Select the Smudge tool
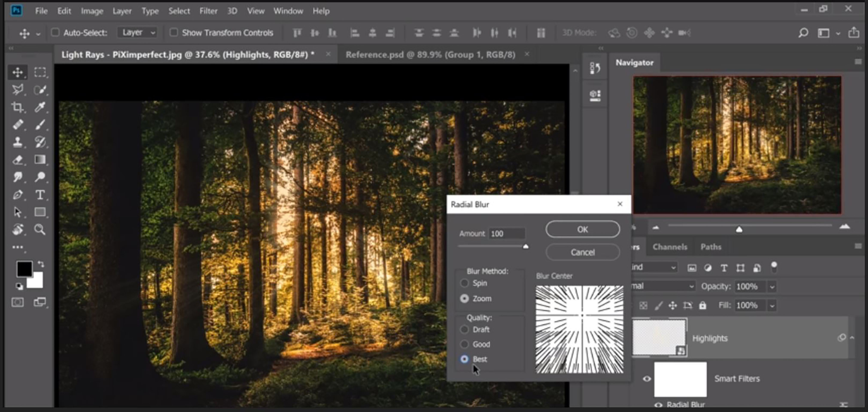 18,177
